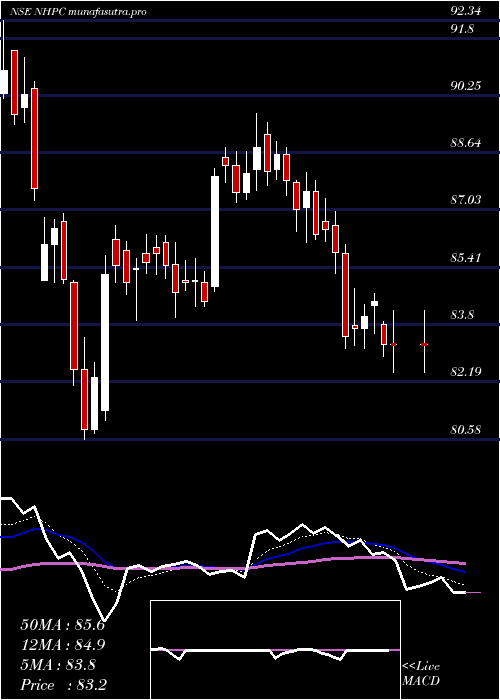This screenshot has width=500, height=700.
Task: Click the 5MA : 83.8 readout
Action: point(58,665)
